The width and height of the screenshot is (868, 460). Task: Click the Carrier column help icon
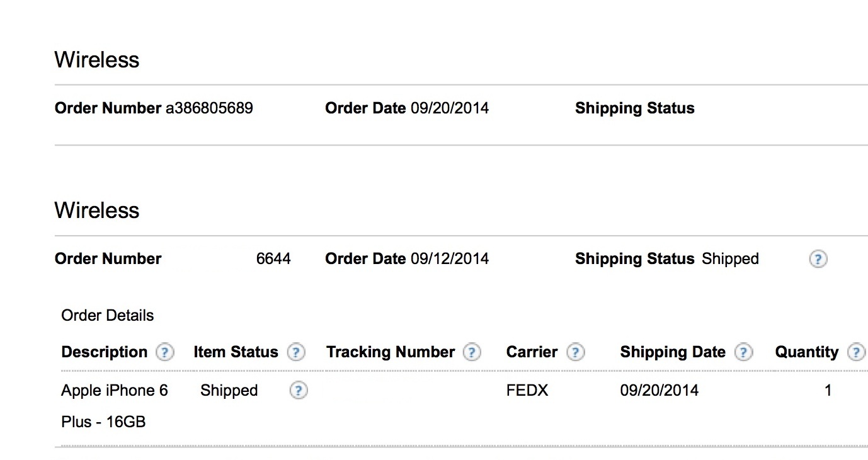click(575, 352)
